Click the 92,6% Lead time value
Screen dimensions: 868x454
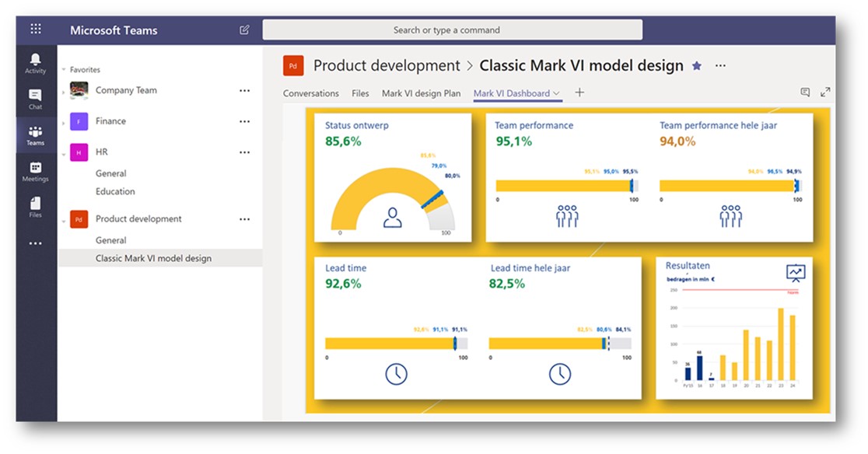tap(343, 284)
